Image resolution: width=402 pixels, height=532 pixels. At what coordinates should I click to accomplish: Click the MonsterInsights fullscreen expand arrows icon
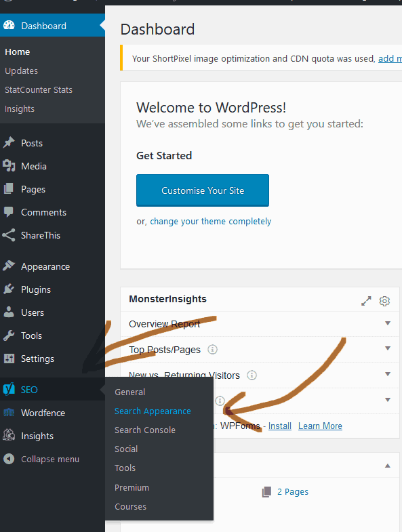(x=366, y=301)
